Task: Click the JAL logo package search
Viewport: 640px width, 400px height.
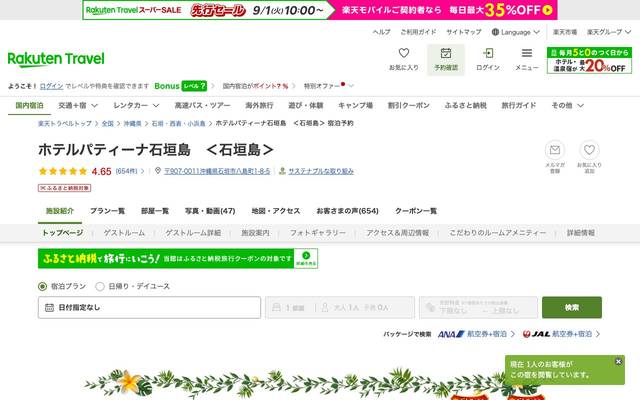Action: tap(536, 334)
